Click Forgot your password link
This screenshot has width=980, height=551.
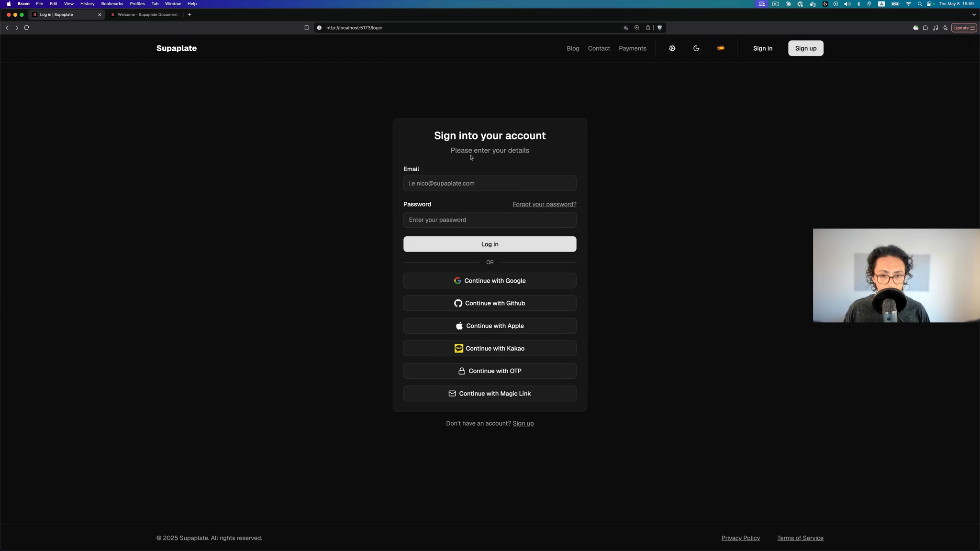click(544, 204)
